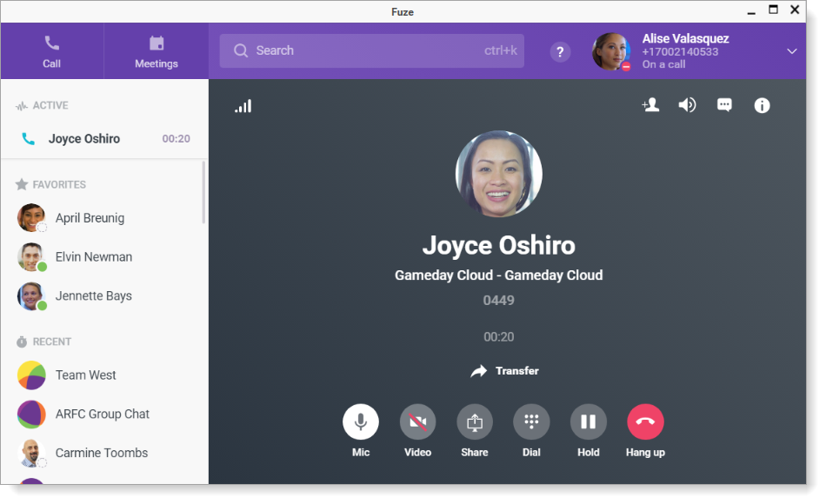Click the phone icon next to Joyce Oshiro
The width and height of the screenshot is (826, 504).
(28, 139)
